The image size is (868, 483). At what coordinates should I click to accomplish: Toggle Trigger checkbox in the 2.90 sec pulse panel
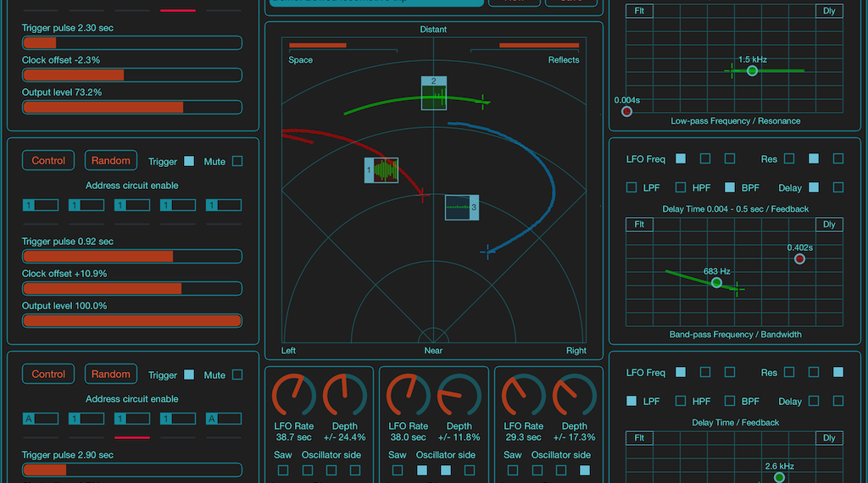pos(189,375)
